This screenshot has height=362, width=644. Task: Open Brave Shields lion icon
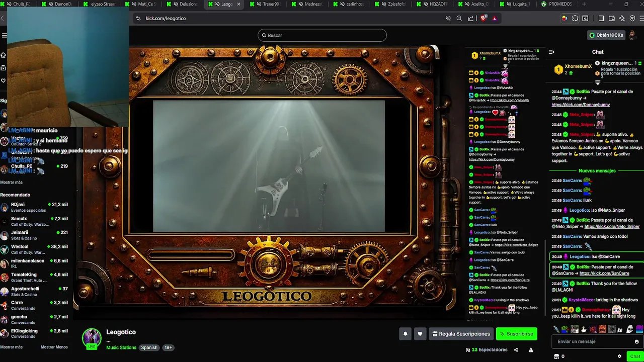tap(484, 18)
